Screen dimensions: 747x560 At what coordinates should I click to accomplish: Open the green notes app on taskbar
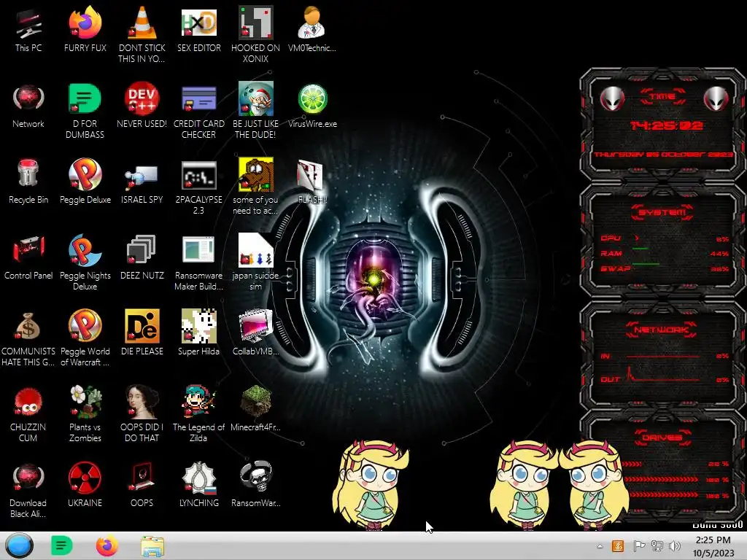[x=61, y=545]
